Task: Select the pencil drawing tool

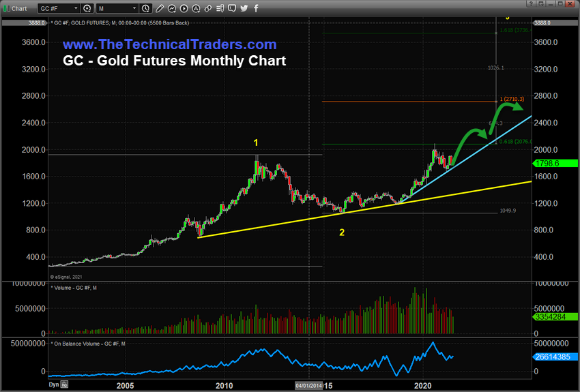Action: tap(160, 8)
